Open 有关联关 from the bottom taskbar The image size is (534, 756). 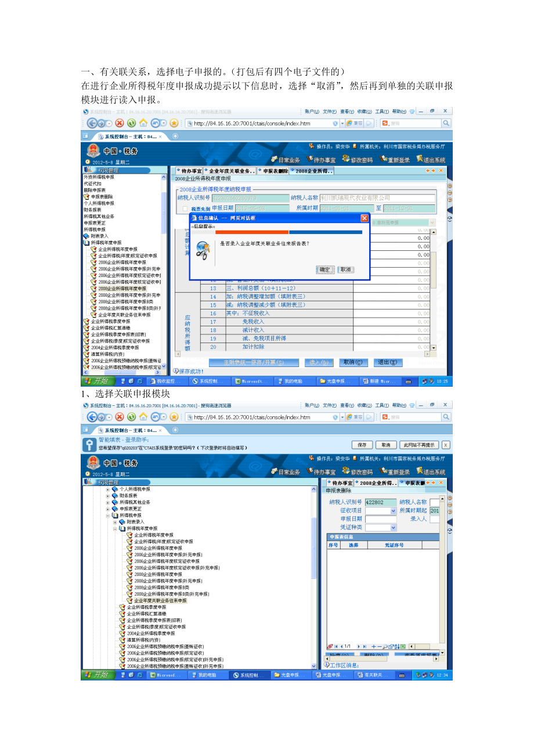pos(375,675)
